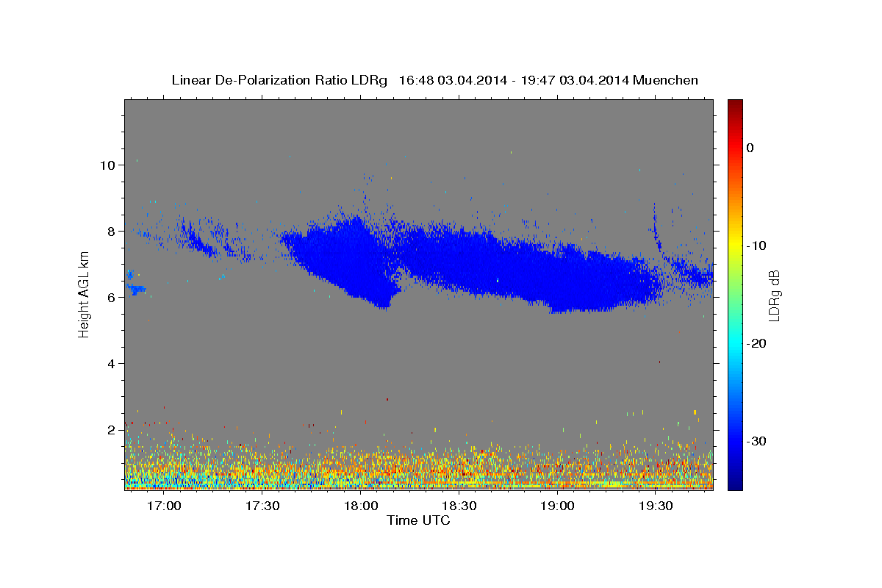
Task: Click the 19:30 time tick label
Action: (656, 506)
